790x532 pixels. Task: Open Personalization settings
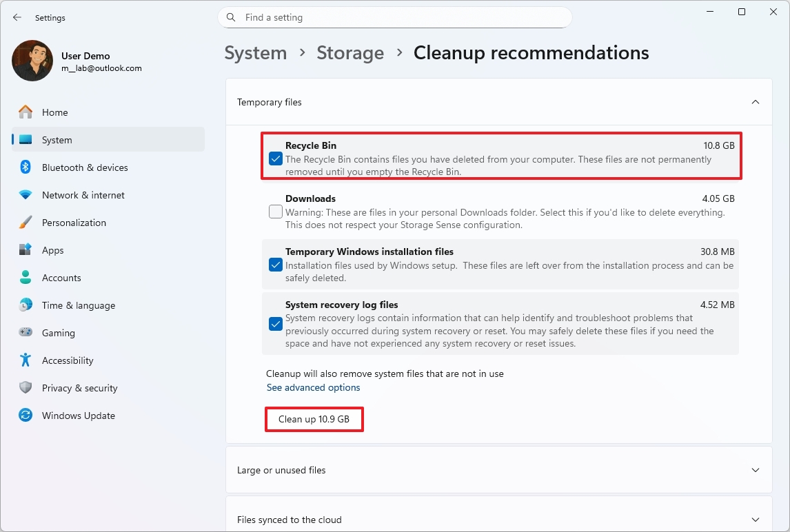74,222
